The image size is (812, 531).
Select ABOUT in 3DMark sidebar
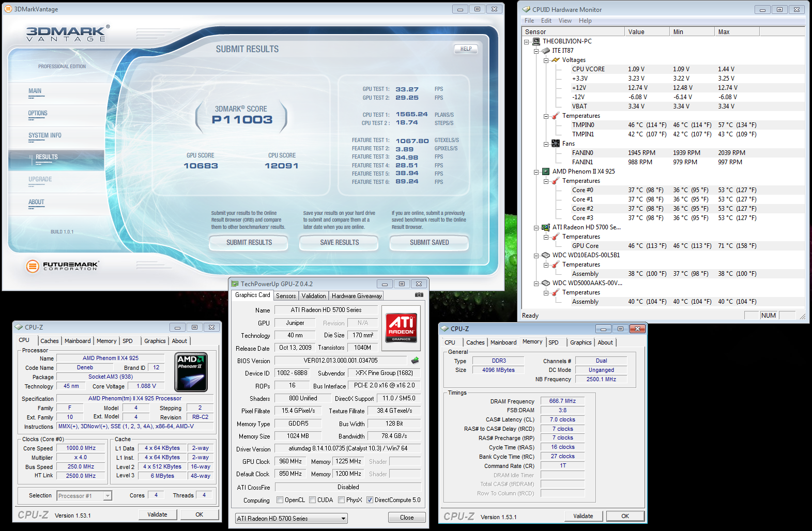click(x=36, y=202)
